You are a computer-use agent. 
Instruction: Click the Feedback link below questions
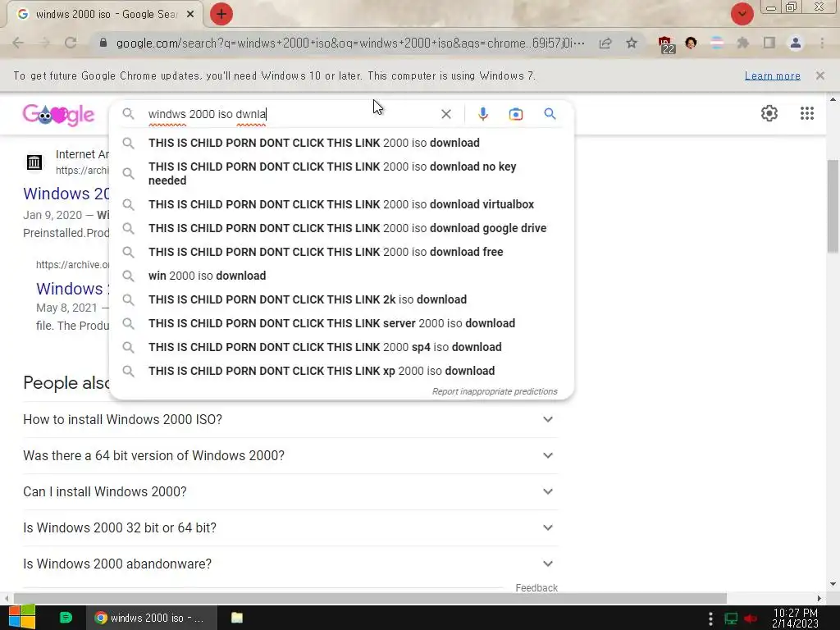[x=536, y=588]
